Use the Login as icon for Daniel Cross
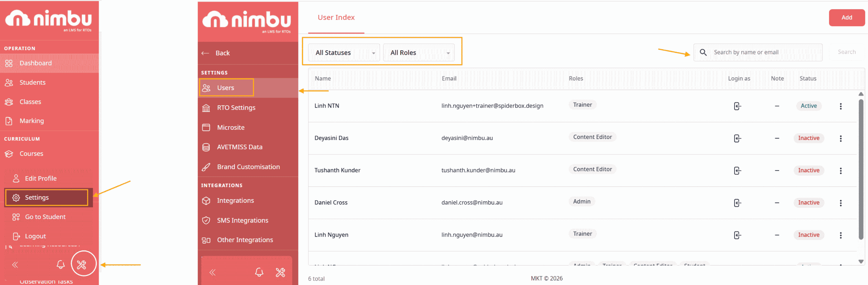The width and height of the screenshot is (868, 285). tap(737, 203)
